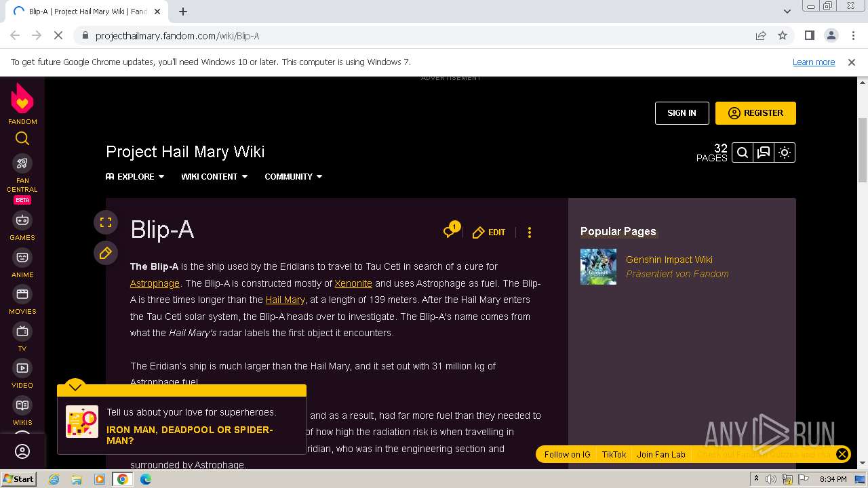Follow the Astrophage link

click(x=155, y=283)
